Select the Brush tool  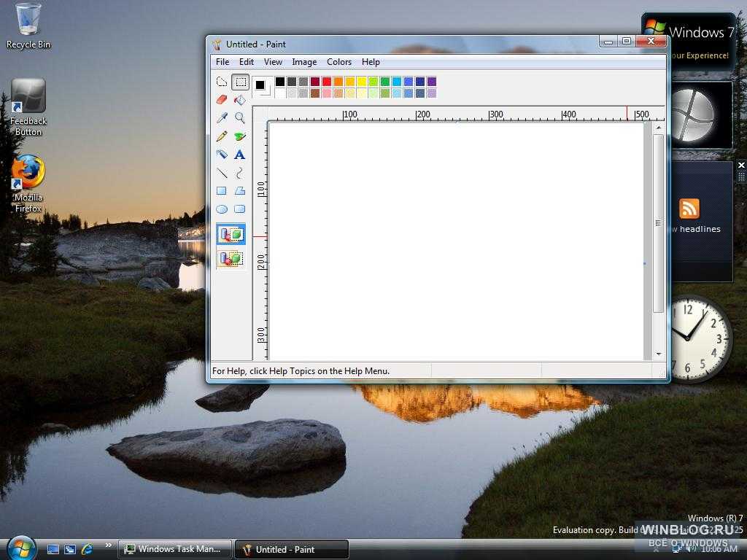[x=240, y=136]
